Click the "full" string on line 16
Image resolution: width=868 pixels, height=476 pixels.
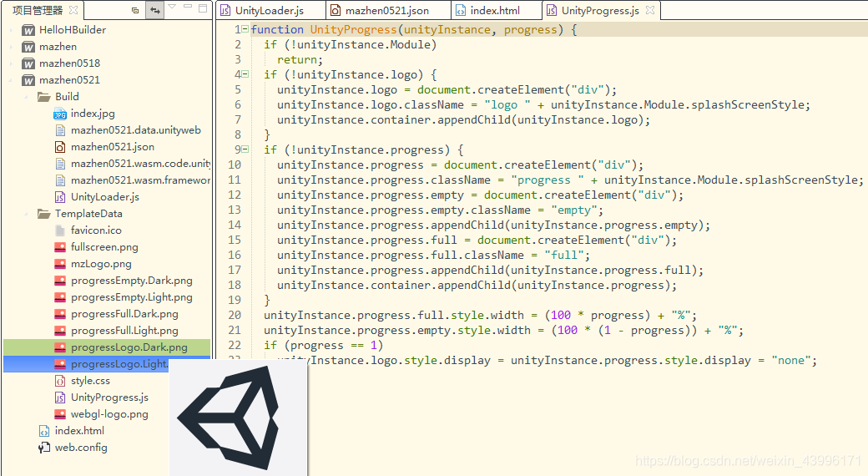563,255
